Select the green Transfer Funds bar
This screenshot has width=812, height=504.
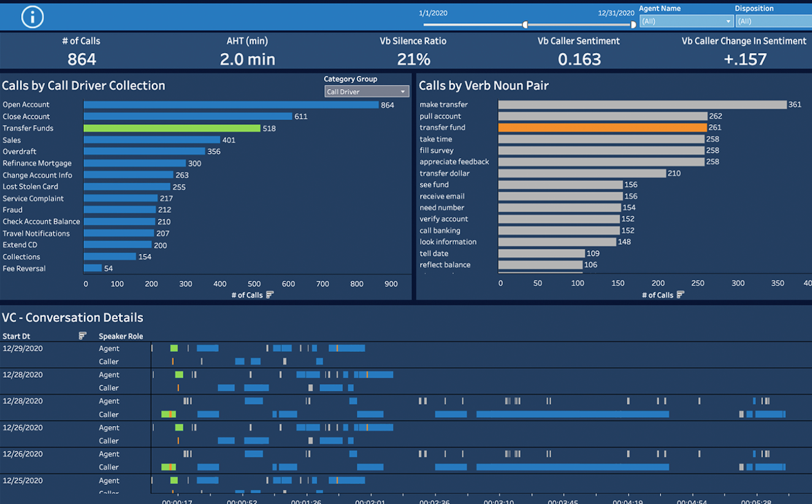coord(172,128)
